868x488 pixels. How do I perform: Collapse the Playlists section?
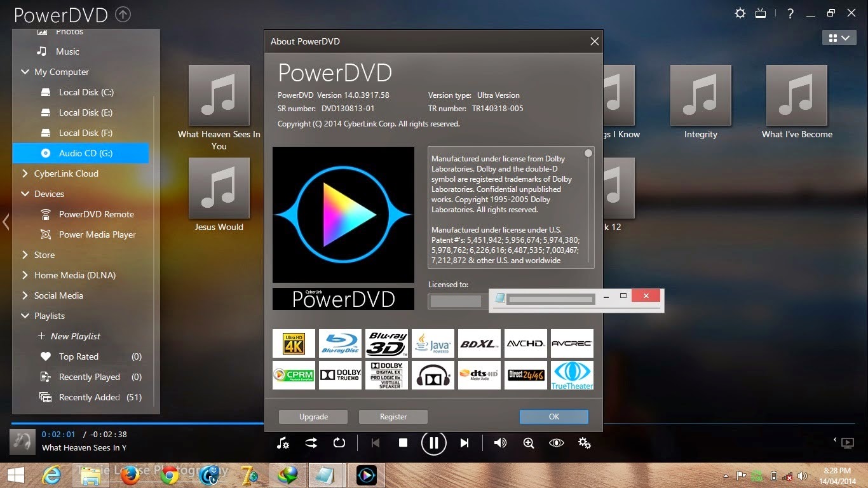point(25,316)
